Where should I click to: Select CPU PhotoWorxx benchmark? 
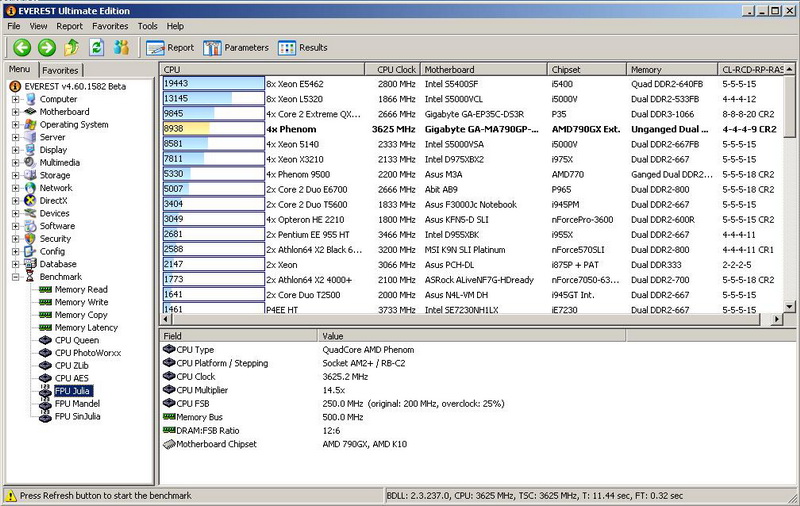[88, 353]
